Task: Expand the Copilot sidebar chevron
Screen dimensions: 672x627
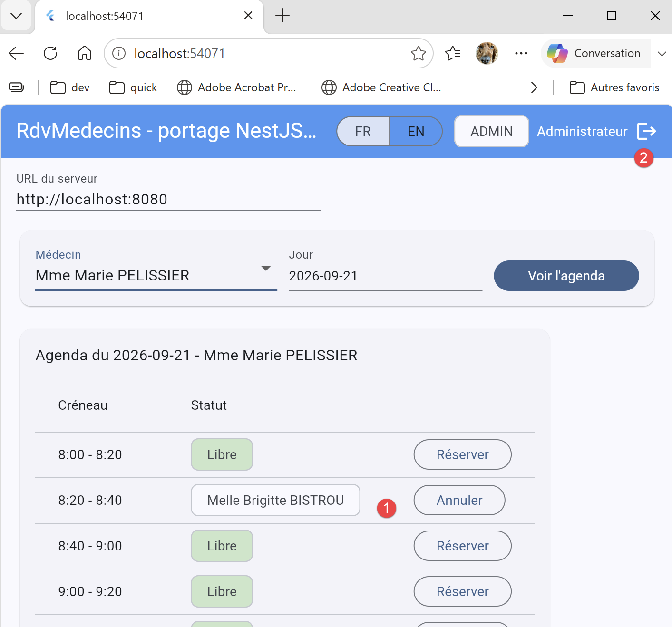Action: click(662, 53)
